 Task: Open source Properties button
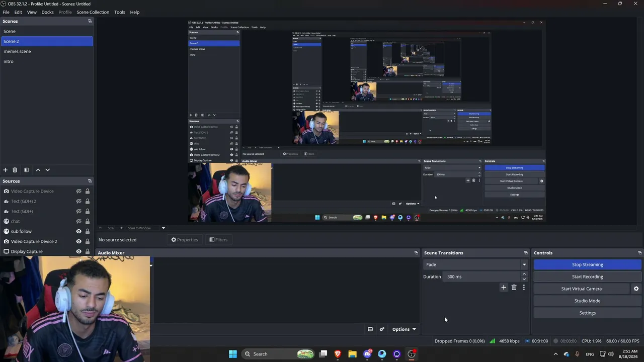(185, 240)
